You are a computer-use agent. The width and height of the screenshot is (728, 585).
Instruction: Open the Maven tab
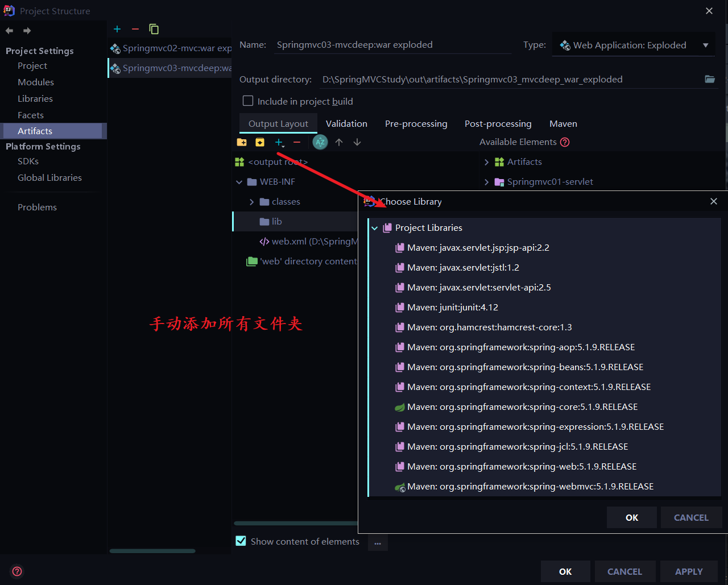[x=563, y=123]
